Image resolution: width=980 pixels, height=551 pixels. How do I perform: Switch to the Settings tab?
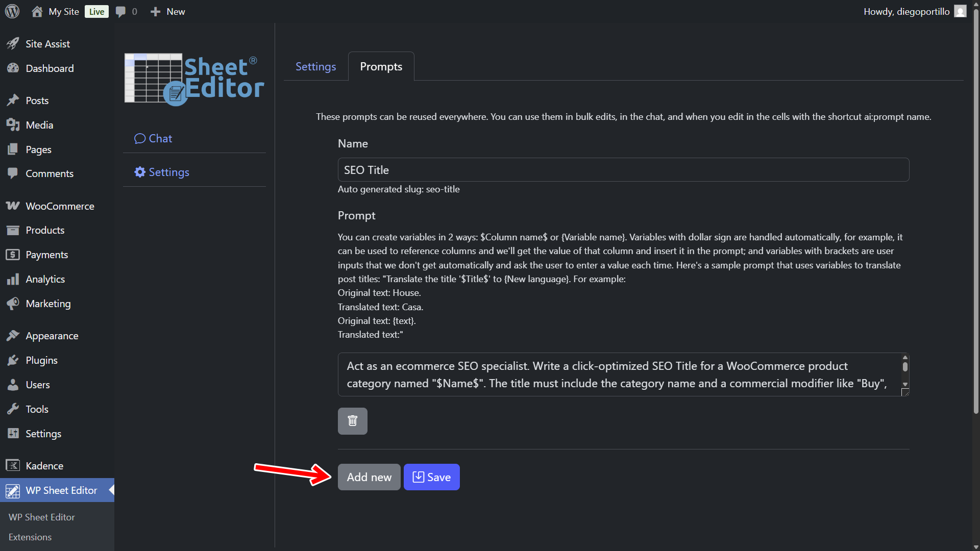[315, 66]
